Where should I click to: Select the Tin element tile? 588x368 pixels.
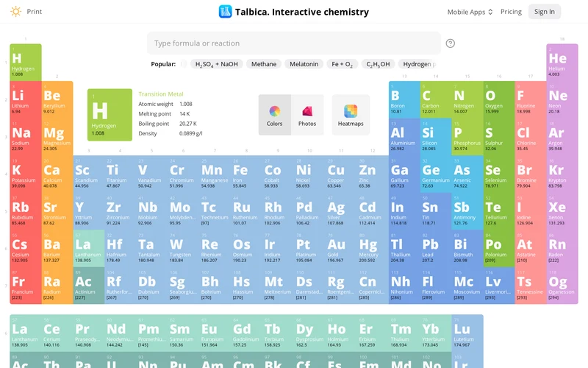pos(436,211)
